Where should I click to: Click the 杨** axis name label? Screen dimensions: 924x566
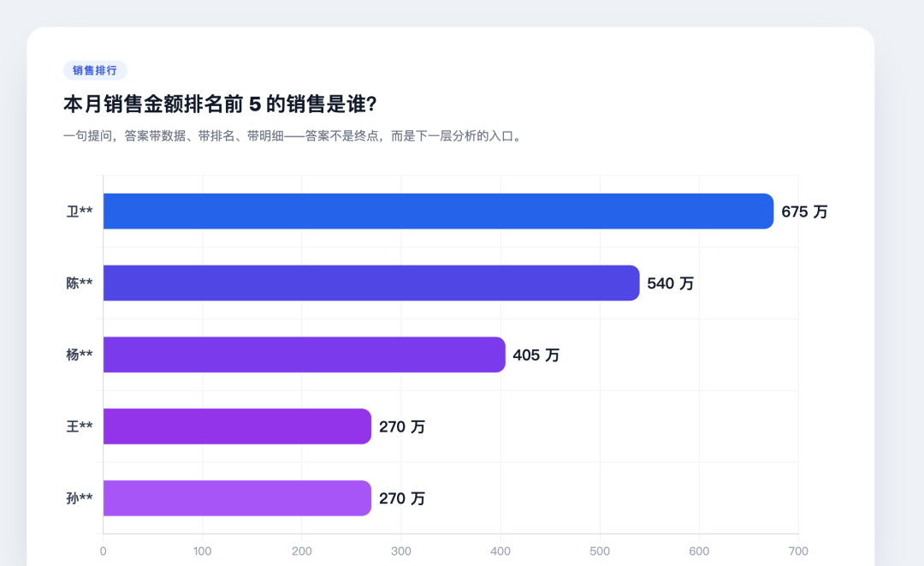(x=80, y=354)
